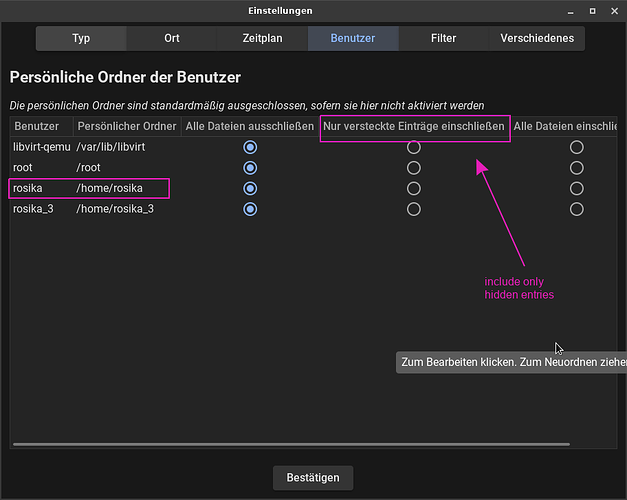This screenshot has width=627, height=500.
Task: Click the Nur versteckte Einträge einschließen header
Action: coord(414,127)
